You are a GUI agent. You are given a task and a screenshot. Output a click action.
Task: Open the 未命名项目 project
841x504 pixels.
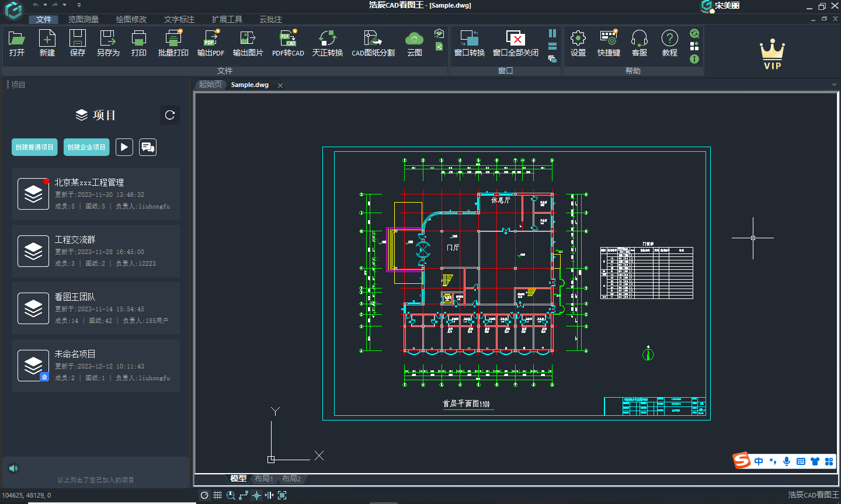[96, 366]
